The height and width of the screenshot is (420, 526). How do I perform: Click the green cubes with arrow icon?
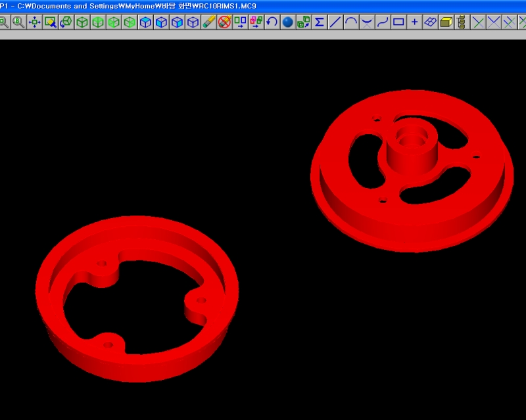pyautogui.click(x=304, y=22)
